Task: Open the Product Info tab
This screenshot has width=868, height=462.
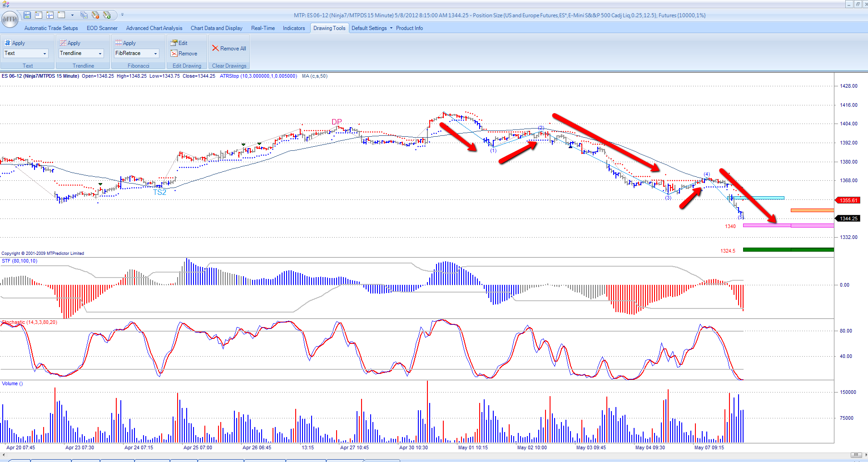Action: [x=409, y=28]
